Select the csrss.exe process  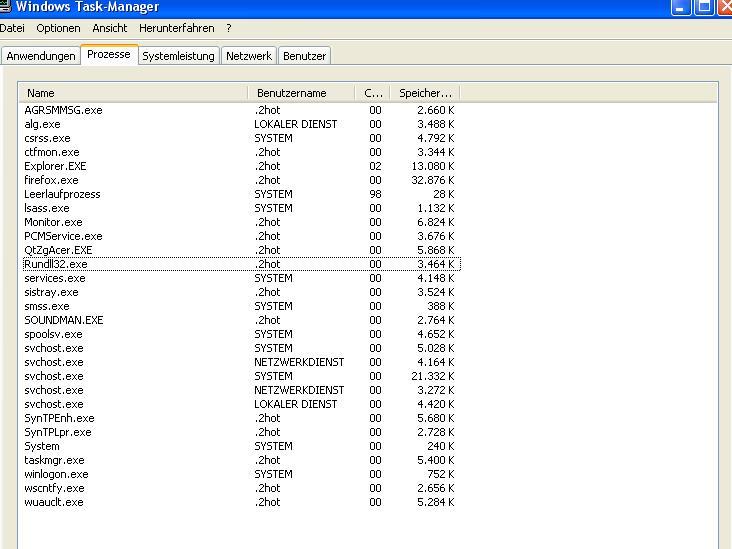(242, 138)
